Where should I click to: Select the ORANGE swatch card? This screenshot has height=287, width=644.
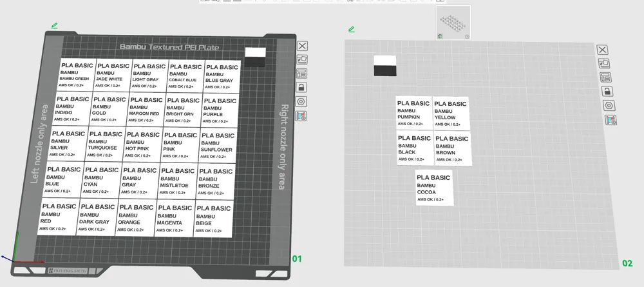[137, 217]
